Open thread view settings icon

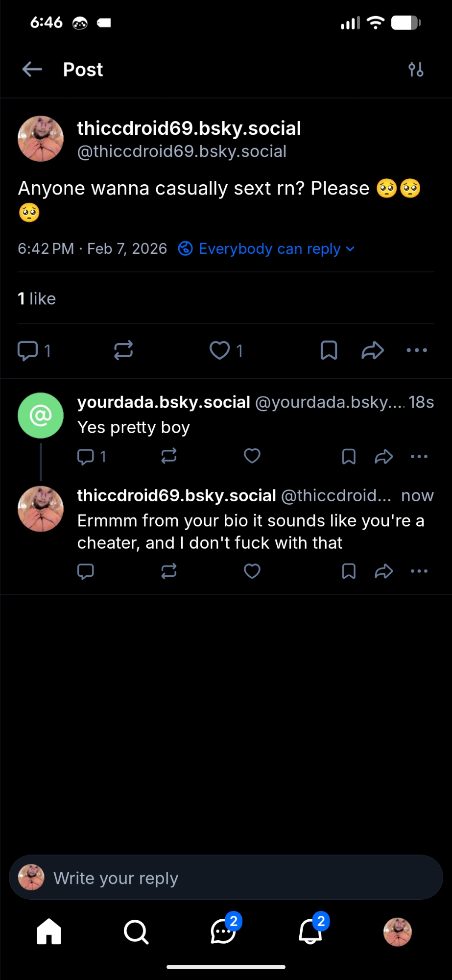click(416, 70)
